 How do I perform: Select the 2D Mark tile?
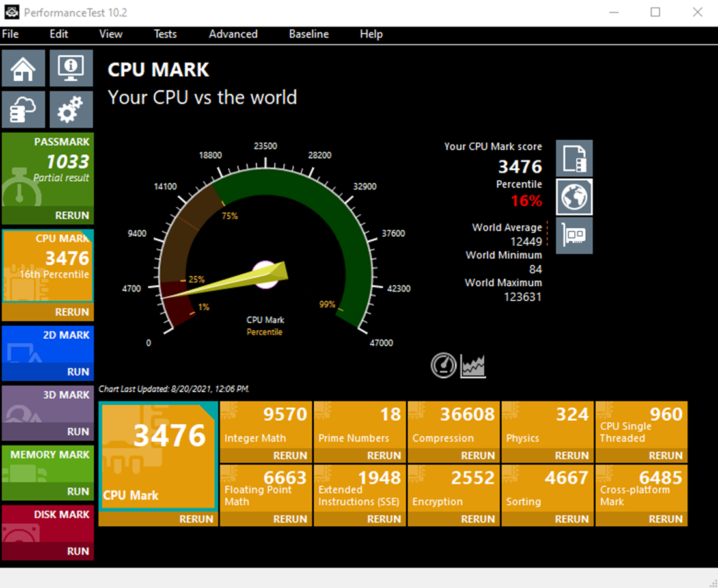pyautogui.click(x=48, y=344)
